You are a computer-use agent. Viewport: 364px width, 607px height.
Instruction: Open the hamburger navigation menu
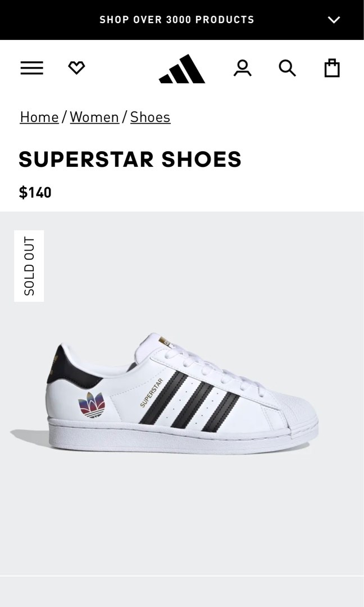coord(31,68)
